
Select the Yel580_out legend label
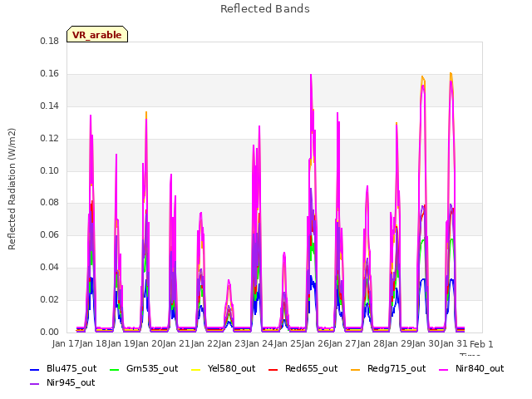pyautogui.click(x=231, y=368)
